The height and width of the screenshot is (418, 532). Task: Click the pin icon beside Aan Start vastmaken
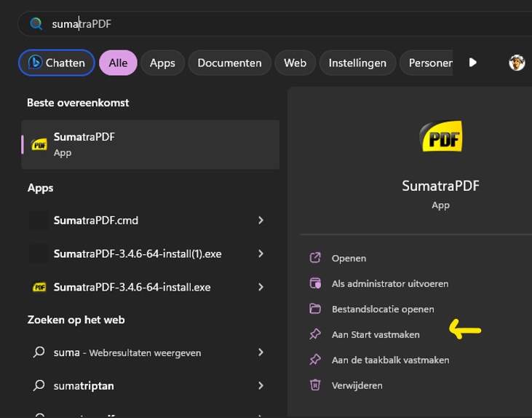315,334
